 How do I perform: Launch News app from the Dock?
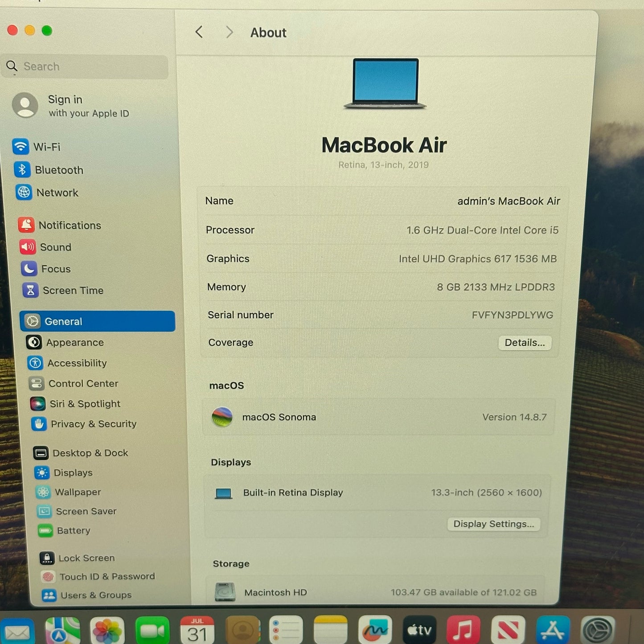point(508,630)
